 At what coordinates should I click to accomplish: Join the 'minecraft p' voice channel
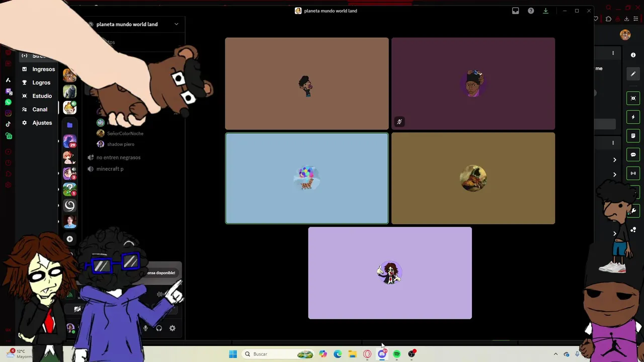(x=110, y=169)
